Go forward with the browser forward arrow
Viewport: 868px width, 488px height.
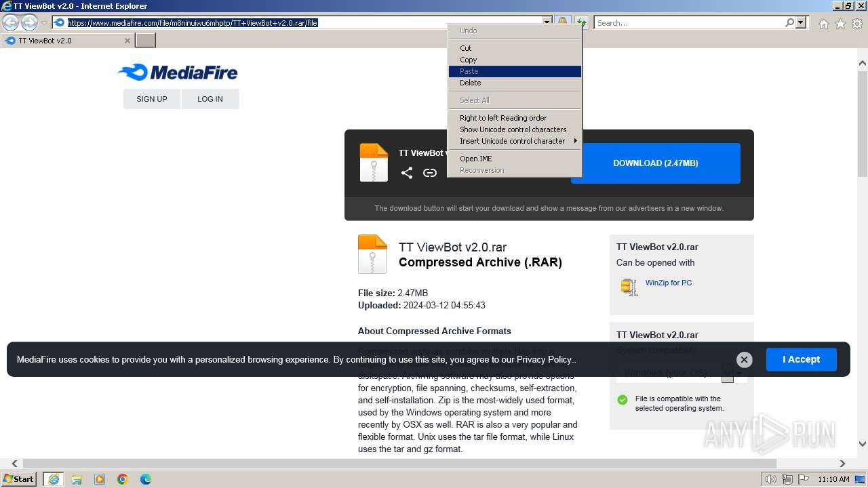click(x=29, y=22)
